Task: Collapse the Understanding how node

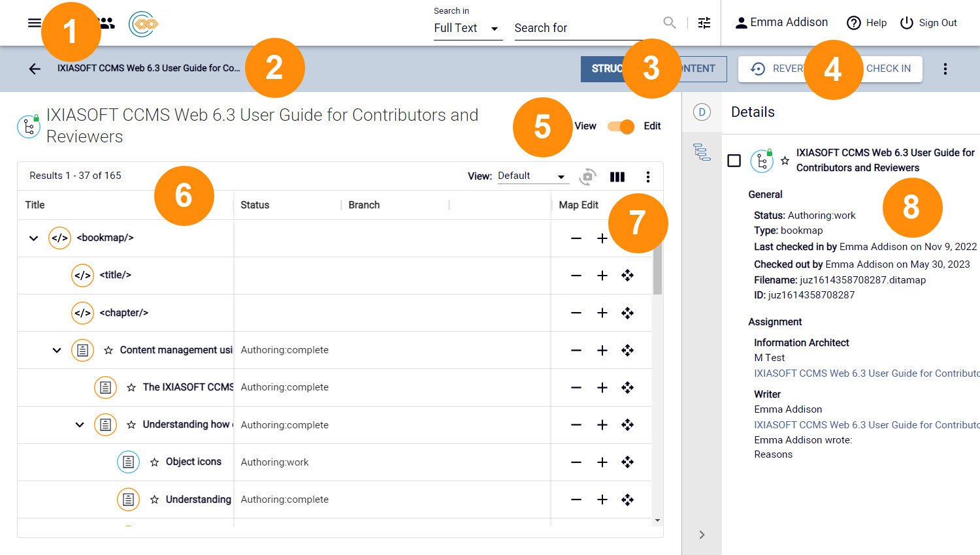Action: 80,425
